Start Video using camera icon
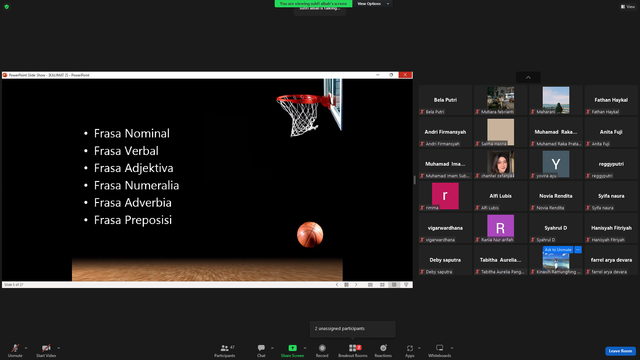 pyautogui.click(x=46, y=350)
